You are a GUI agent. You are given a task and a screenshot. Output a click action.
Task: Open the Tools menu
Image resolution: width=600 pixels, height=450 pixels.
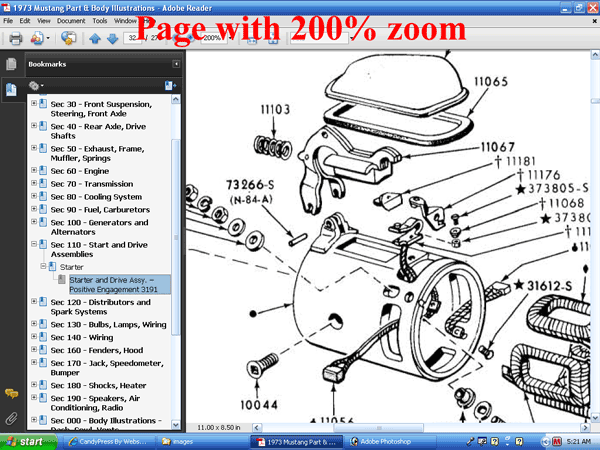pyautogui.click(x=99, y=20)
